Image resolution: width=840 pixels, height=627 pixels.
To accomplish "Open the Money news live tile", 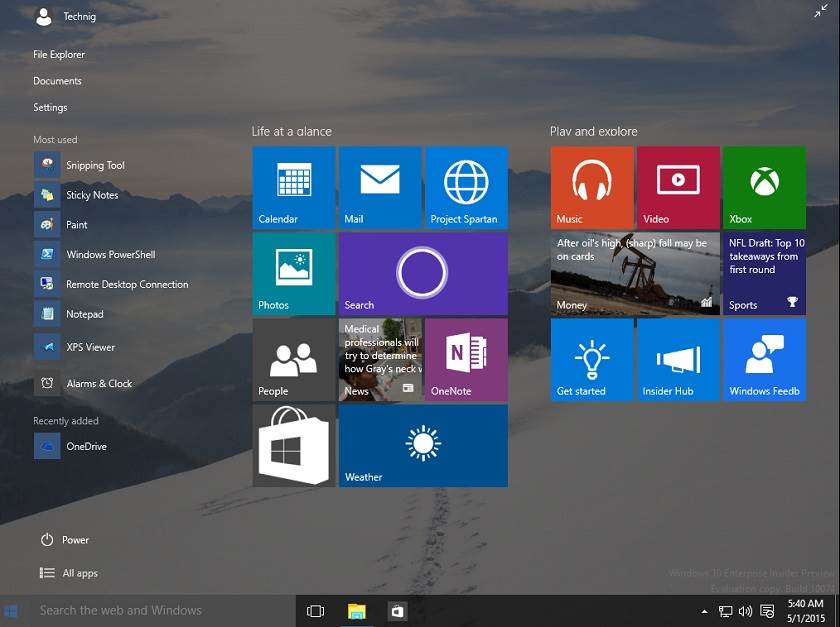I will (x=635, y=273).
